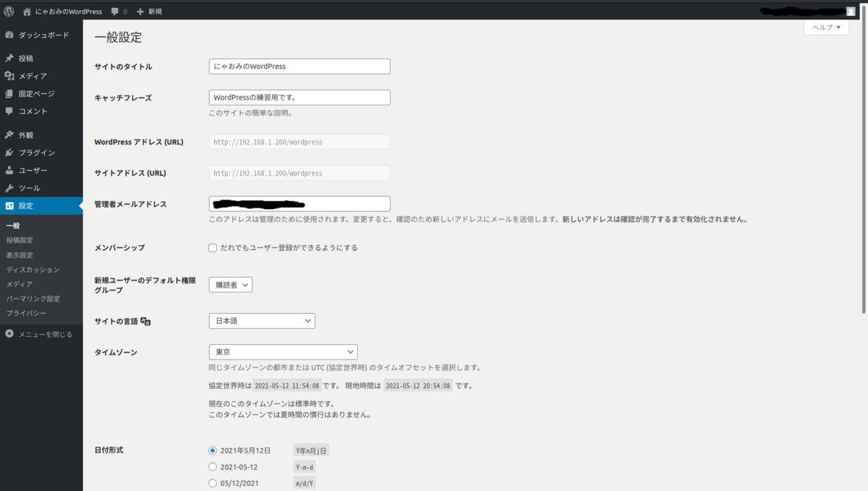Open ディスカッション submenu item

[x=33, y=270]
